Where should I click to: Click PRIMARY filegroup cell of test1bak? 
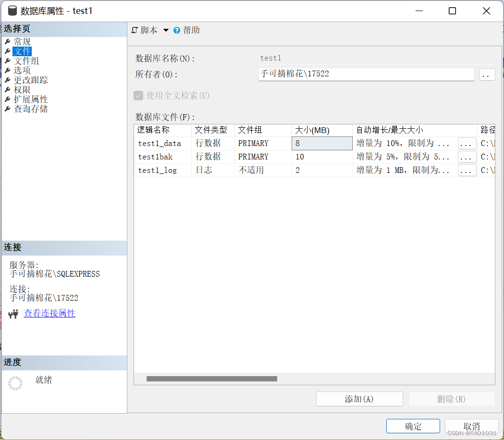pyautogui.click(x=263, y=157)
